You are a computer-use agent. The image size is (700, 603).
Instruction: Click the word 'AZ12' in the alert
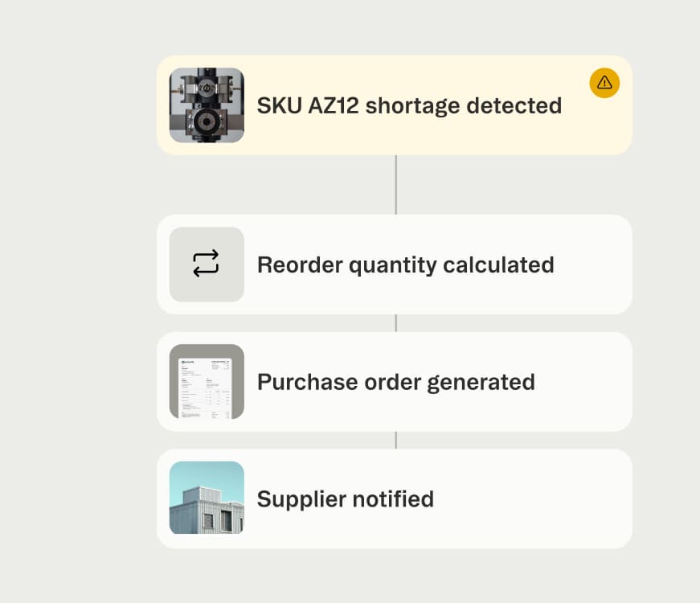tap(333, 105)
